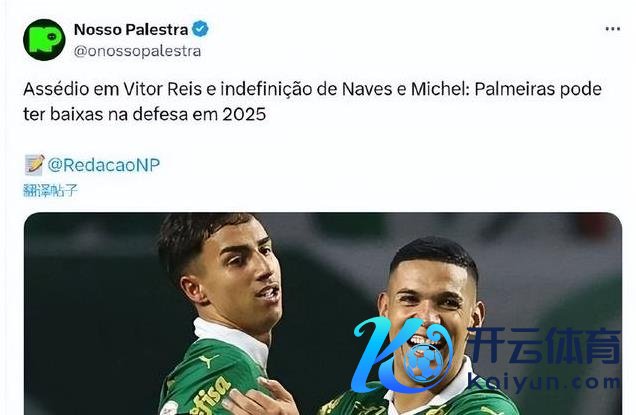
Task: Click the smiling right player's face
Action: [432, 310]
